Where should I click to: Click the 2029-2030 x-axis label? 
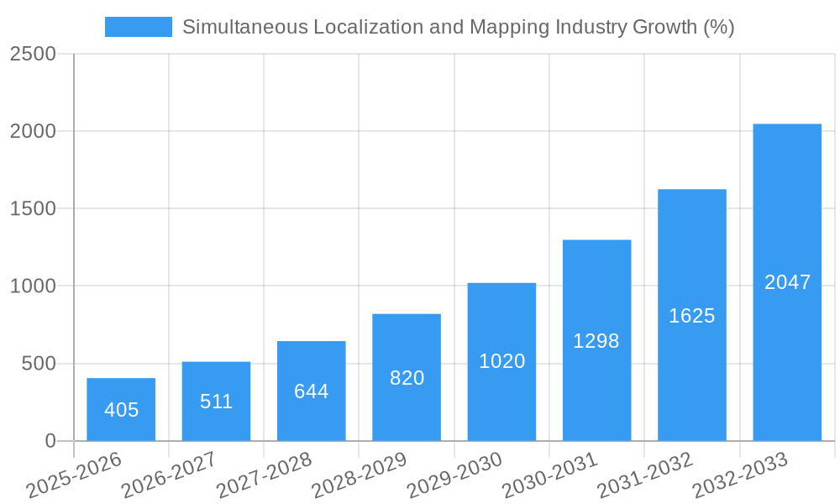(x=455, y=475)
